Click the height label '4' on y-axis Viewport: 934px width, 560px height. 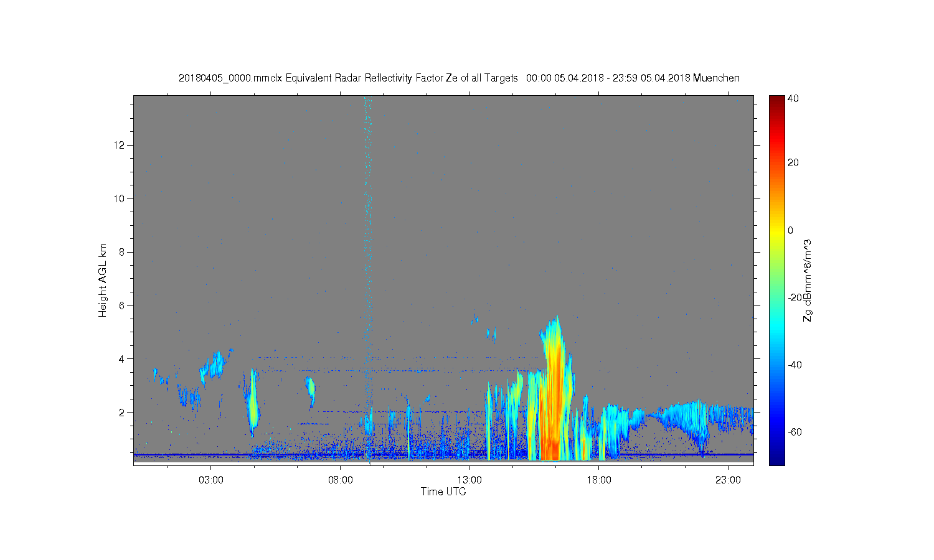[123, 358]
